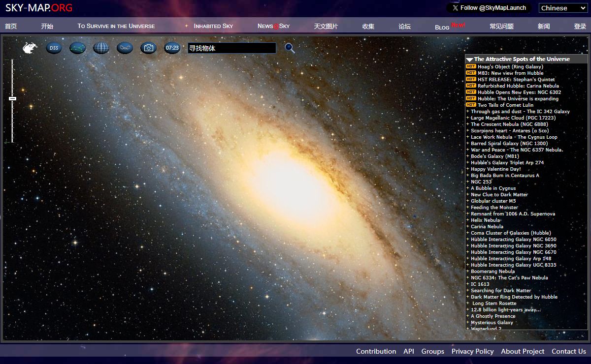Select Big Bada Bum in Centaurus A
The width and height of the screenshot is (591, 364).
tap(505, 175)
